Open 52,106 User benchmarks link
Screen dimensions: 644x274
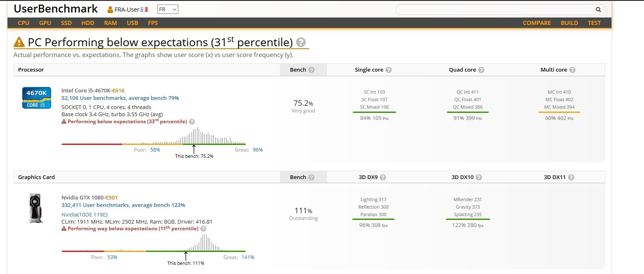[120, 98]
